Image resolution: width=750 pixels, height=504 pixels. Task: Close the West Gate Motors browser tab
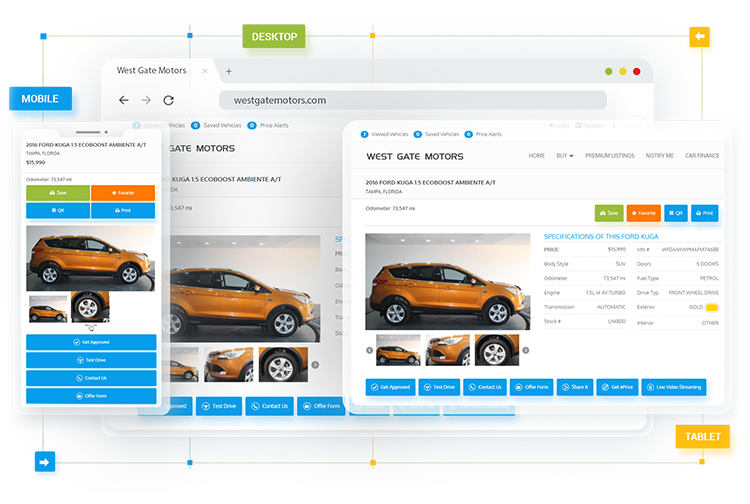[205, 71]
